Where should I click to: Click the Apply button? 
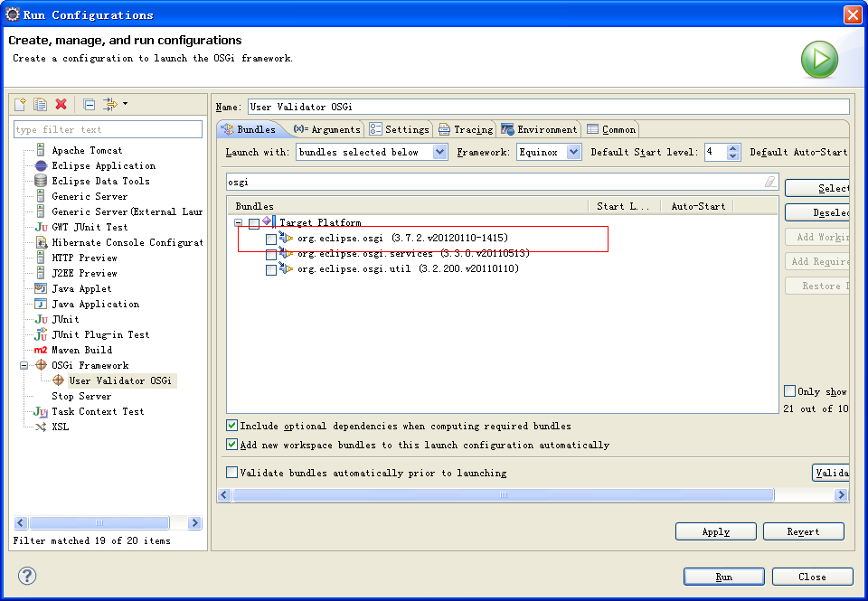(x=716, y=531)
